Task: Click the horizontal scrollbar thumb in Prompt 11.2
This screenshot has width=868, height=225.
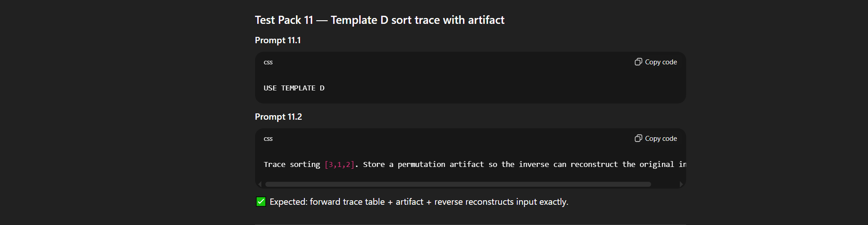Action: click(458, 184)
